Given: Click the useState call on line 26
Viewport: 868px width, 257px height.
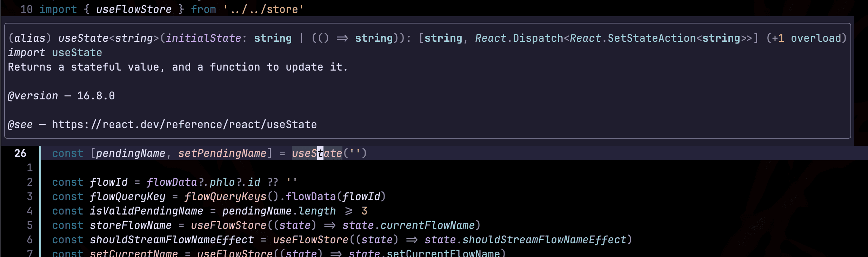Looking at the screenshot, I should 317,153.
